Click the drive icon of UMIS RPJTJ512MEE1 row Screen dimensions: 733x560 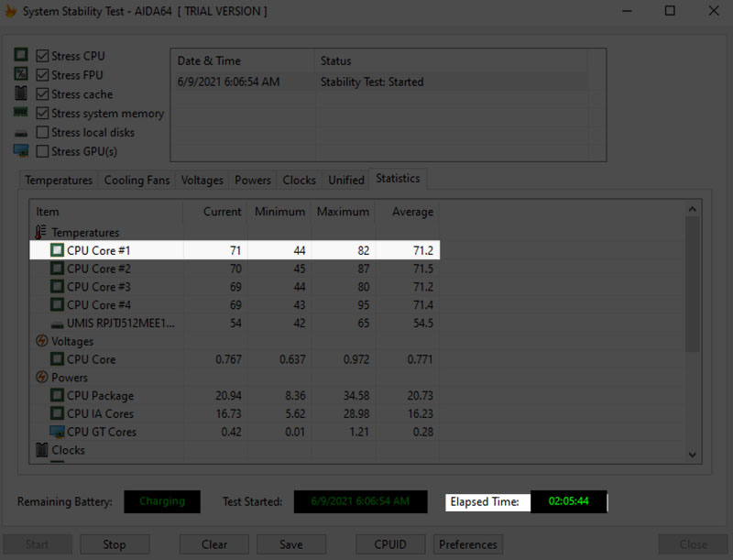(x=57, y=324)
